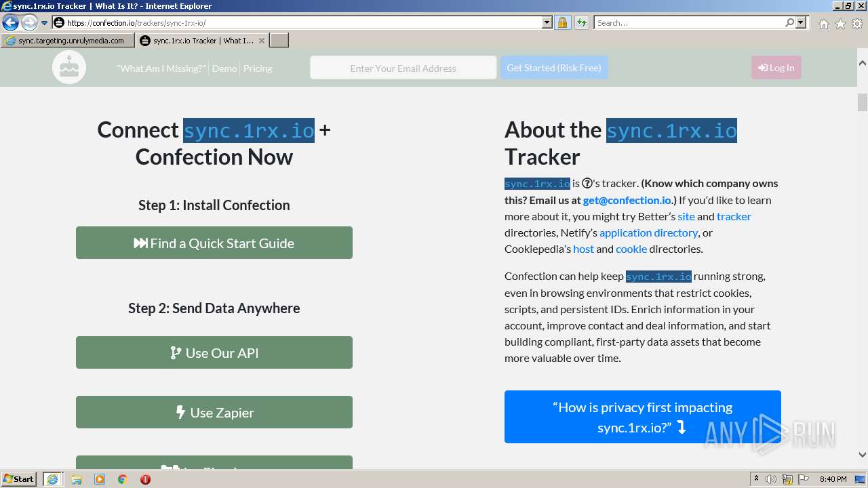This screenshot has width=868, height=488.
Task: Click the Action Center flag icon
Action: (x=803, y=479)
